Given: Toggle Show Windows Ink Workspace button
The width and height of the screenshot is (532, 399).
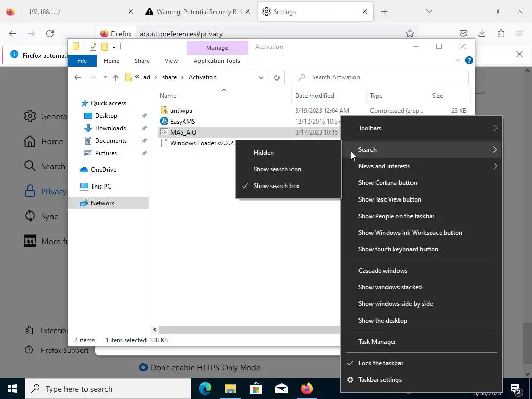Looking at the screenshot, I should [421, 233].
